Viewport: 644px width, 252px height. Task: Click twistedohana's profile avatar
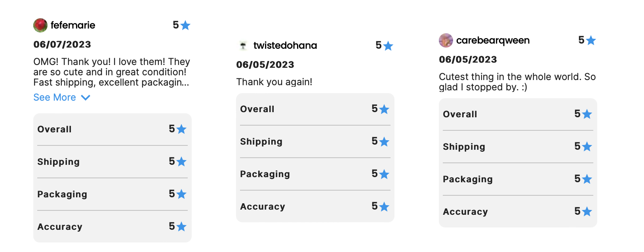pos(243,46)
